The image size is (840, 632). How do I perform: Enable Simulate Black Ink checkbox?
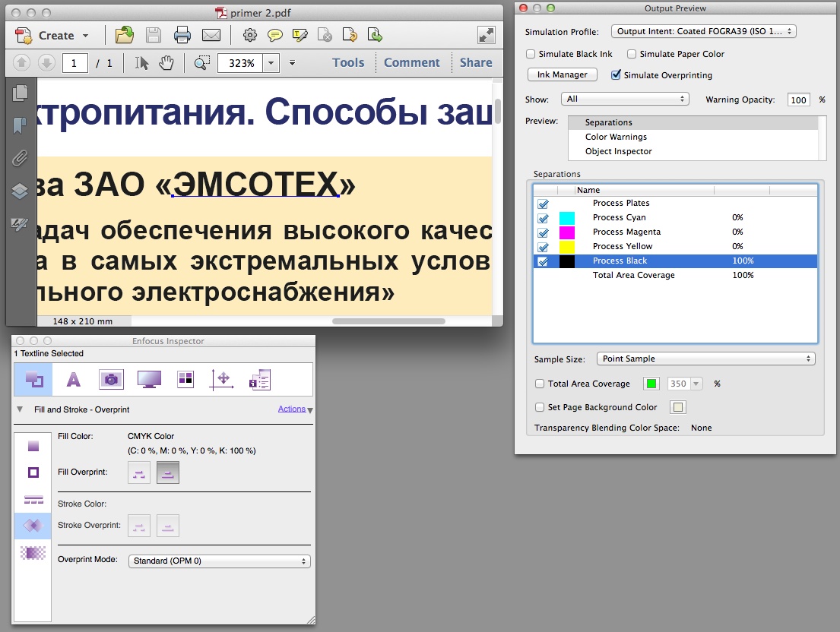531,54
